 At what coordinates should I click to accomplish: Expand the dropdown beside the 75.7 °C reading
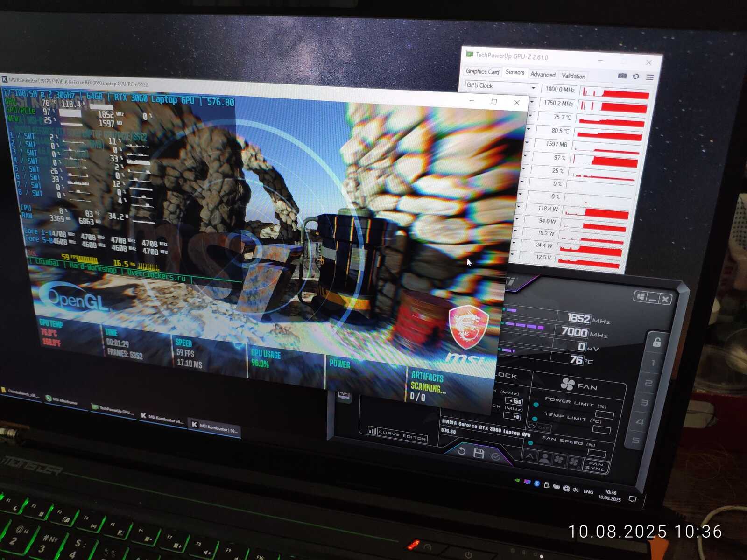(530, 116)
